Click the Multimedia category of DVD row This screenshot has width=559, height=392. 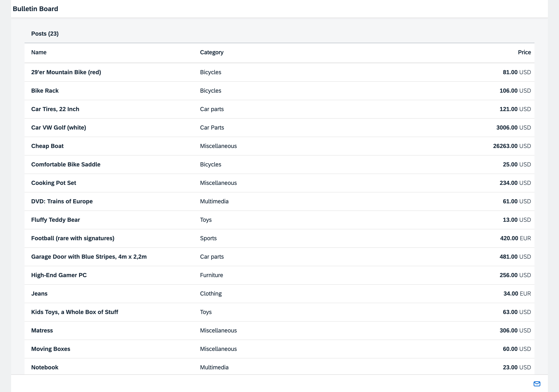[214, 201]
